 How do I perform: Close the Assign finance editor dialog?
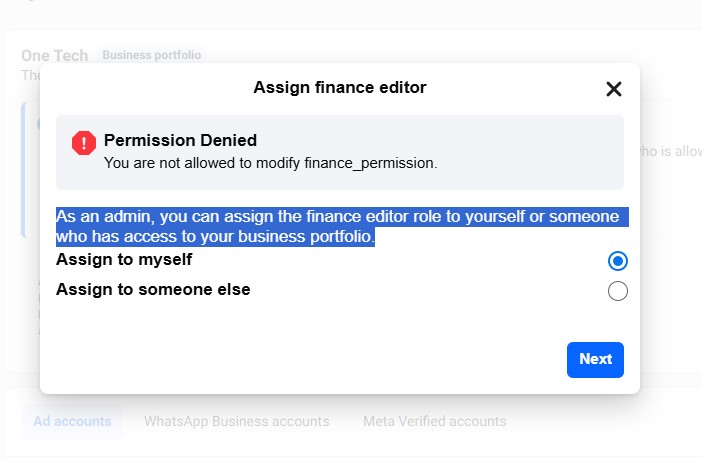tap(614, 89)
